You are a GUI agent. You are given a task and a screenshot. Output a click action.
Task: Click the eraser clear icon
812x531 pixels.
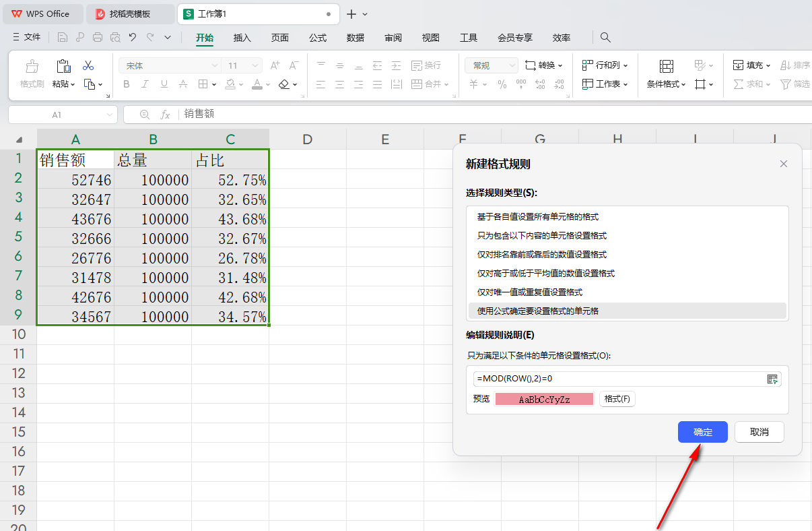click(283, 84)
